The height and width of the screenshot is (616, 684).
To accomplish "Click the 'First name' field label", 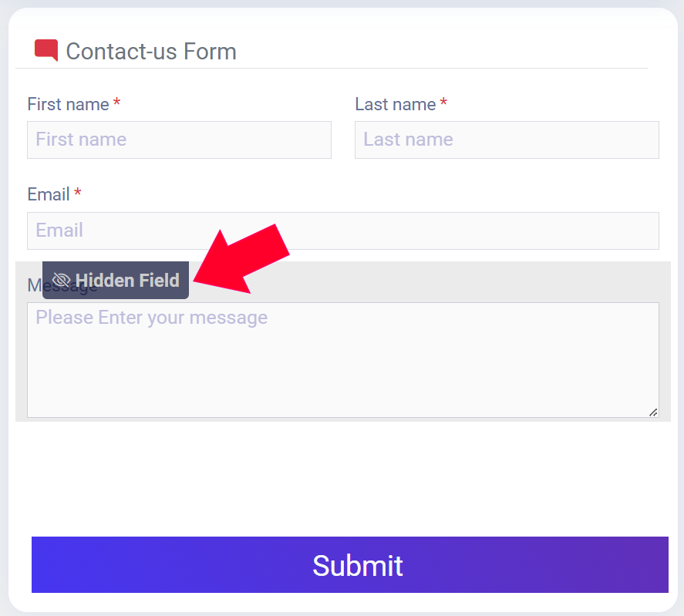I will coord(68,104).
